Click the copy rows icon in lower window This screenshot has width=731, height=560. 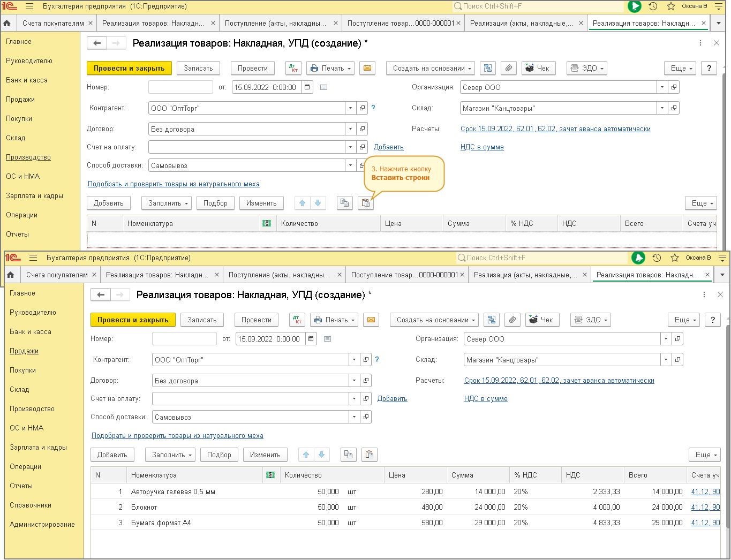[x=349, y=455]
